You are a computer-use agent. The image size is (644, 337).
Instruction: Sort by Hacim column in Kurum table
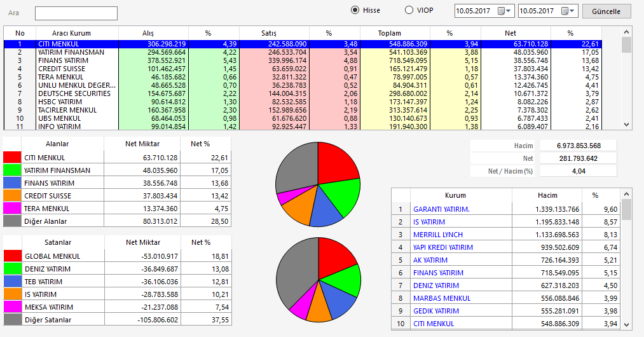click(547, 195)
